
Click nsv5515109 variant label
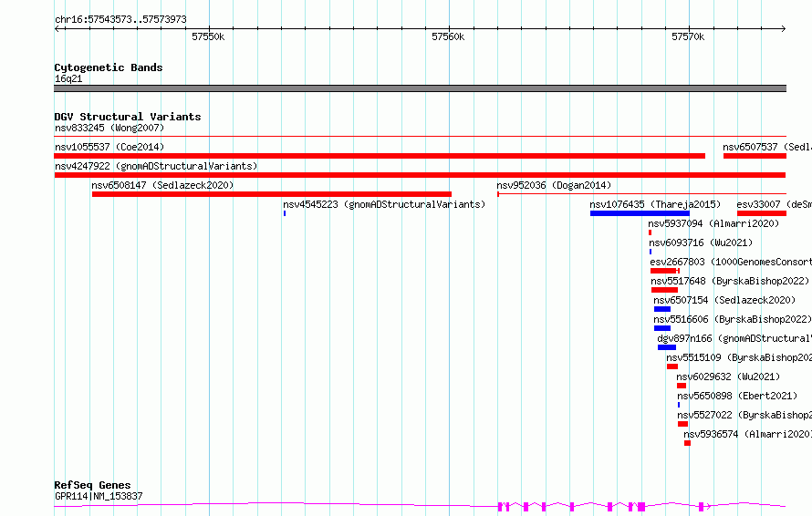[739, 357]
